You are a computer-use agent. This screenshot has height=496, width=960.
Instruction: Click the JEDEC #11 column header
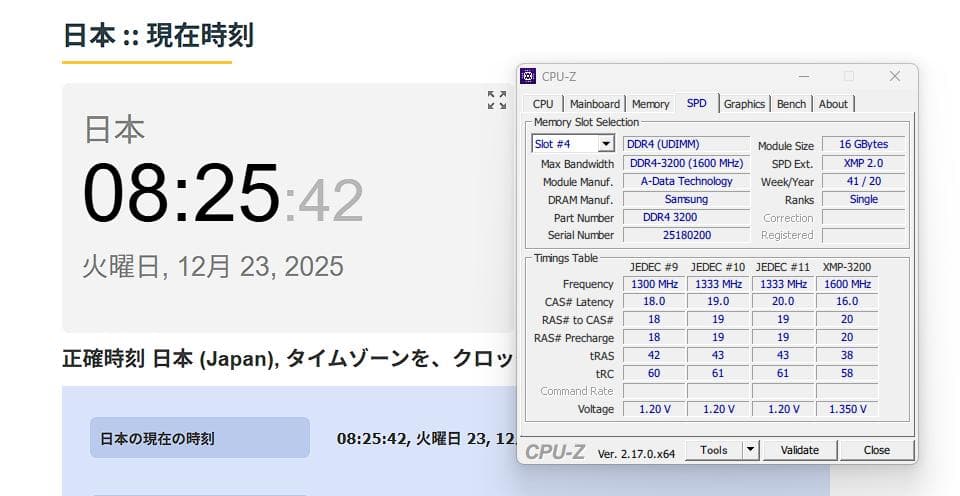pyautogui.click(x=782, y=267)
